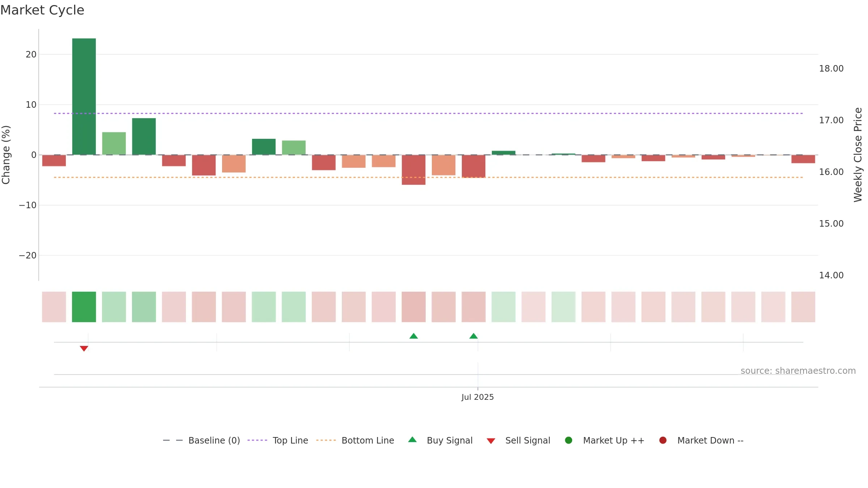Image resolution: width=868 pixels, height=488 pixels.
Task: Click the Weekly Close Price axis title
Action: [858, 155]
